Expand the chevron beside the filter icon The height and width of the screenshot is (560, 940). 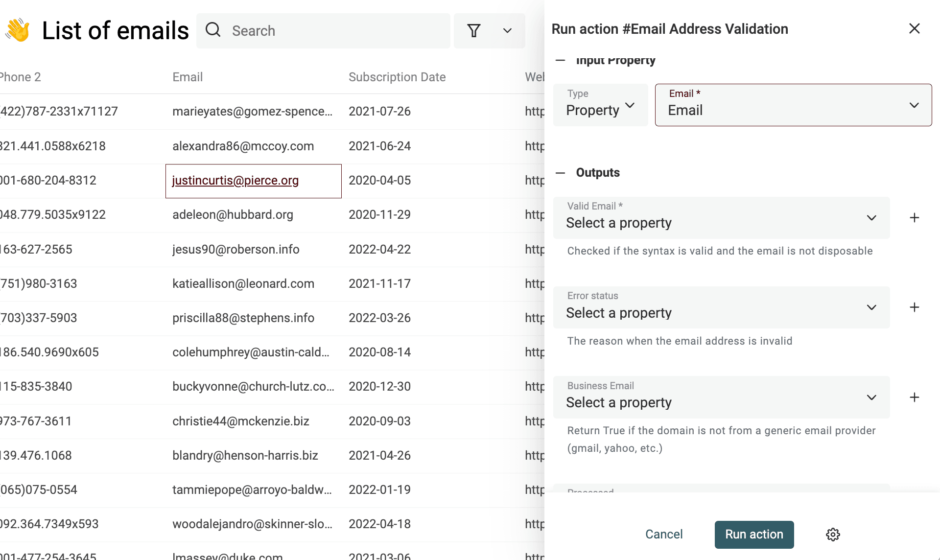(507, 30)
